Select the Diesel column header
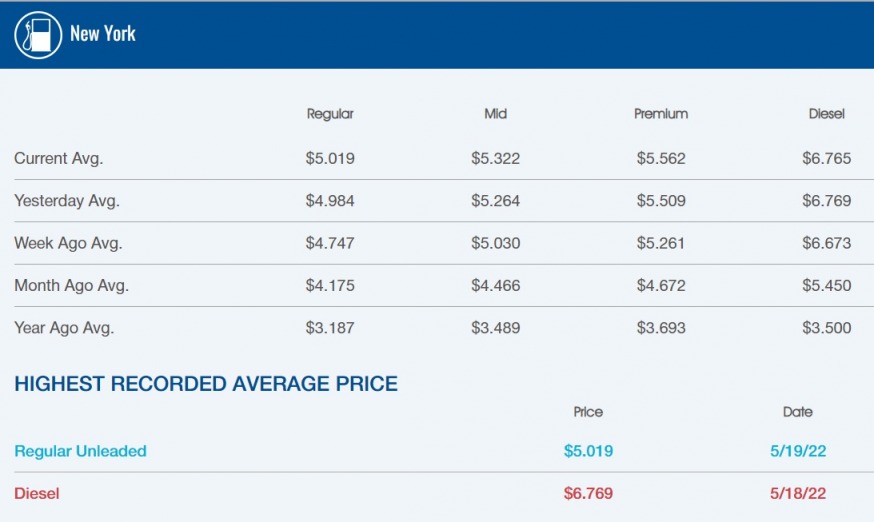 point(826,114)
